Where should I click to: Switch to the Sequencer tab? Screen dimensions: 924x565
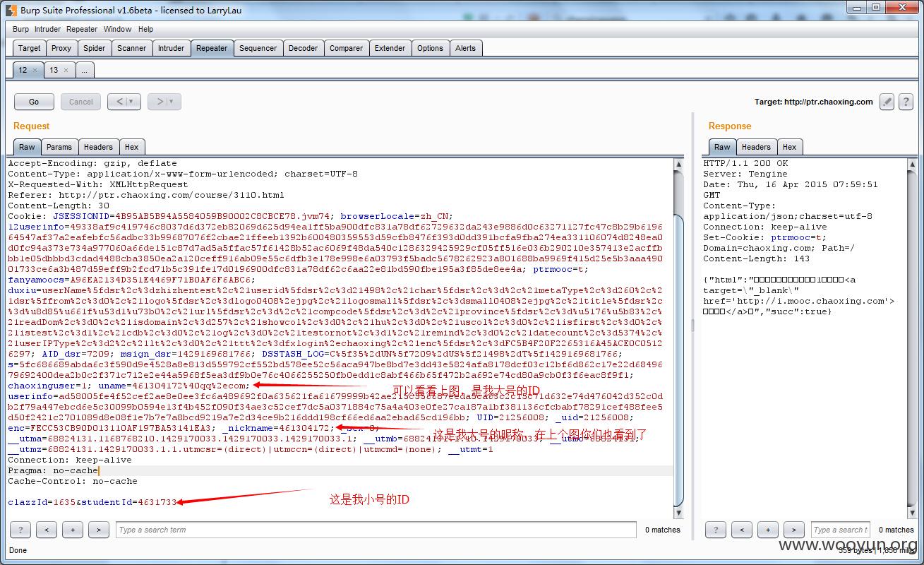(x=258, y=48)
